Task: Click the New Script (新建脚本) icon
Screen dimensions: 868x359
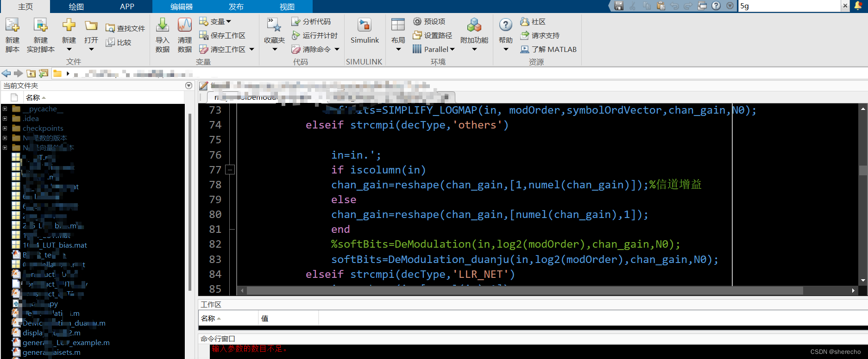Action: (13, 26)
